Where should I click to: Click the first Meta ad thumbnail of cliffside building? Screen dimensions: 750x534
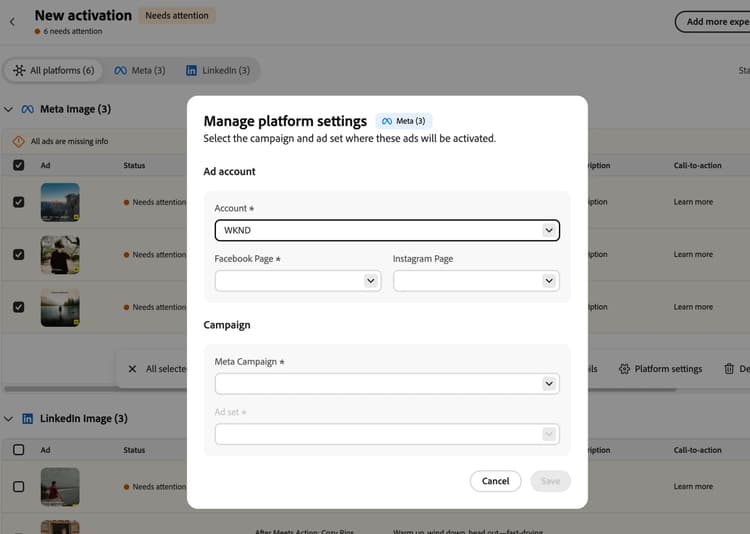pos(60,202)
